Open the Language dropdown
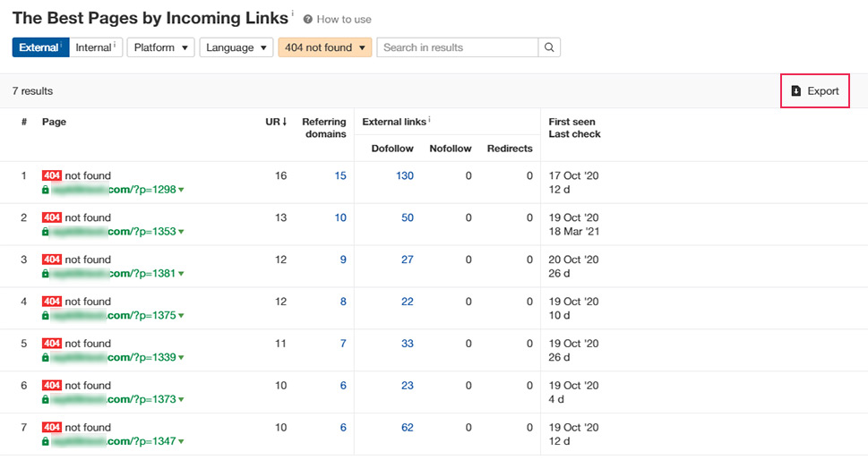The width and height of the screenshot is (868, 460). click(236, 47)
